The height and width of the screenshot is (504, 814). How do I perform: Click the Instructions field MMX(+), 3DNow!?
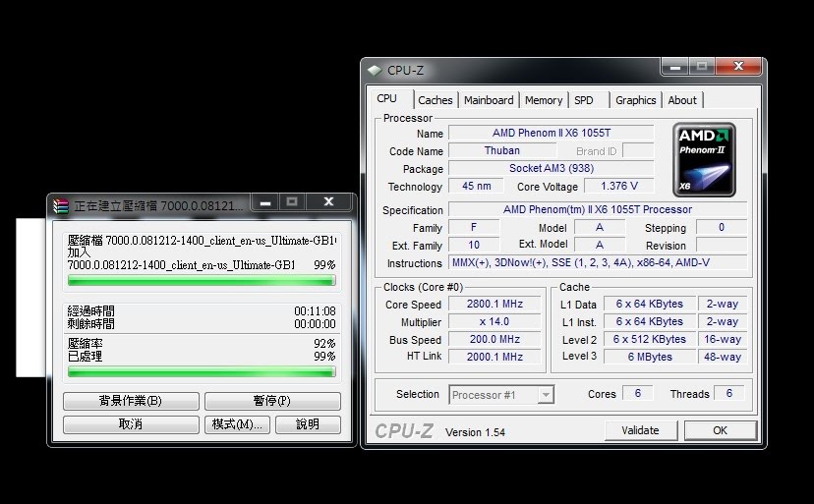(x=598, y=262)
